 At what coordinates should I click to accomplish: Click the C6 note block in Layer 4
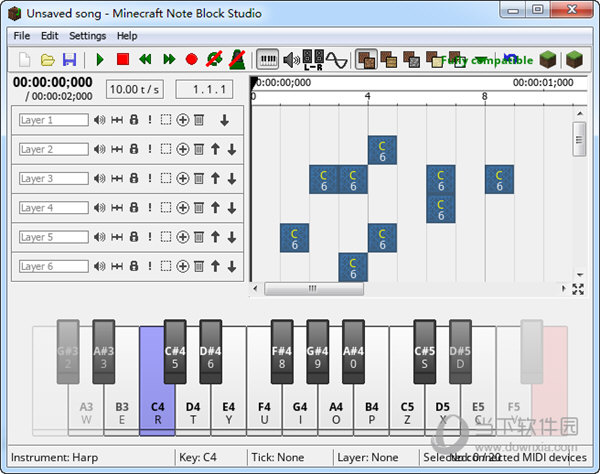pos(441,209)
